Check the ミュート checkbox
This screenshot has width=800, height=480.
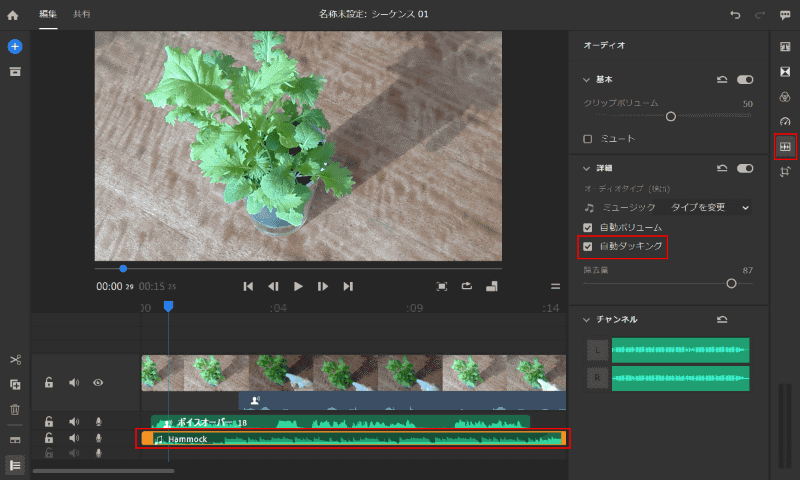[588, 138]
